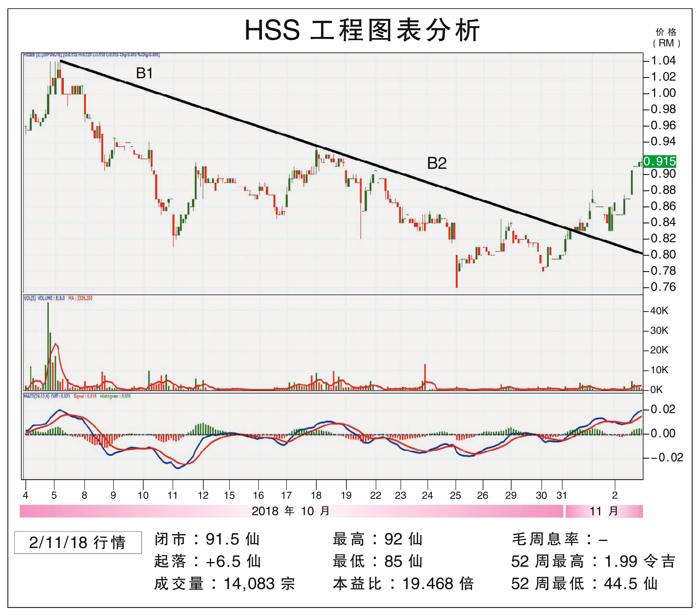
Task: Click the 成交量：14,083 宗 volume value
Action: click(224, 583)
